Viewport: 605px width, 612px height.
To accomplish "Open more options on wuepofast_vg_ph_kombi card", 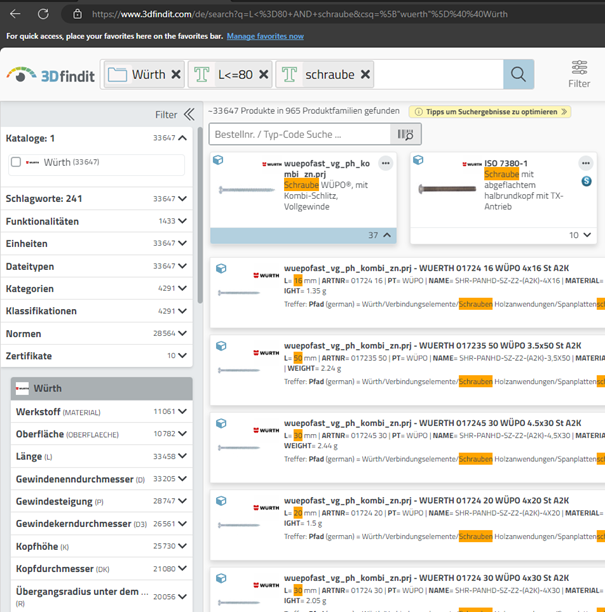I will 386,163.
